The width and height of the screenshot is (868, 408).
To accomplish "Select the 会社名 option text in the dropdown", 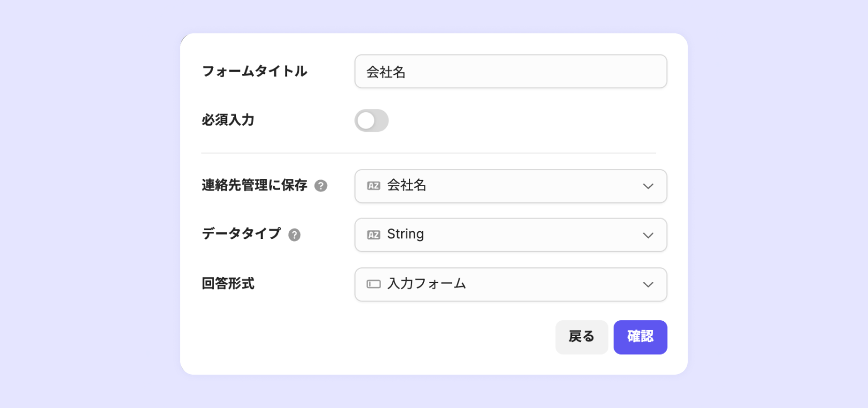I will click(x=407, y=186).
